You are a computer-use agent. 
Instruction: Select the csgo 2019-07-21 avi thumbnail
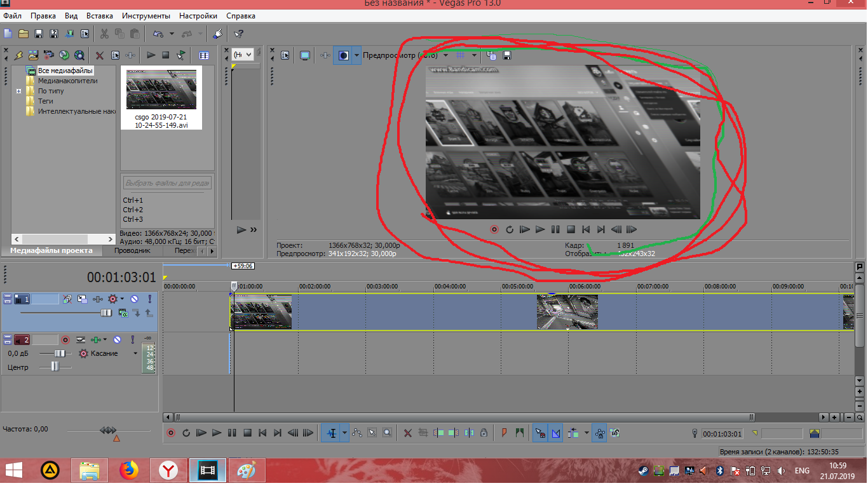point(161,98)
